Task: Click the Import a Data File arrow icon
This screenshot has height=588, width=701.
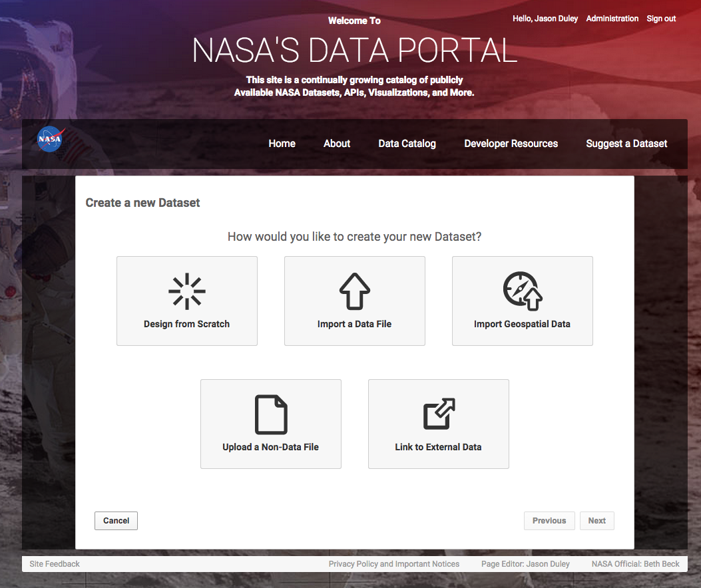Action: pos(355,291)
